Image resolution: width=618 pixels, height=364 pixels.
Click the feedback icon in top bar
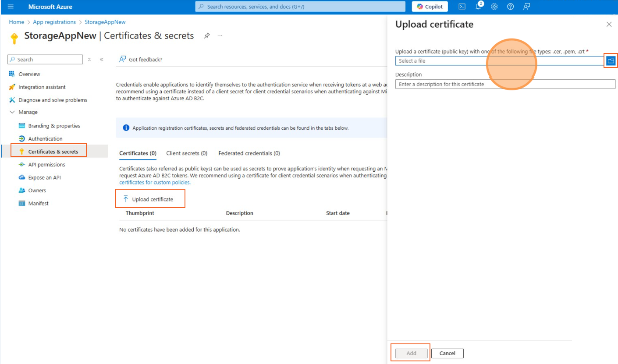tap(526, 7)
